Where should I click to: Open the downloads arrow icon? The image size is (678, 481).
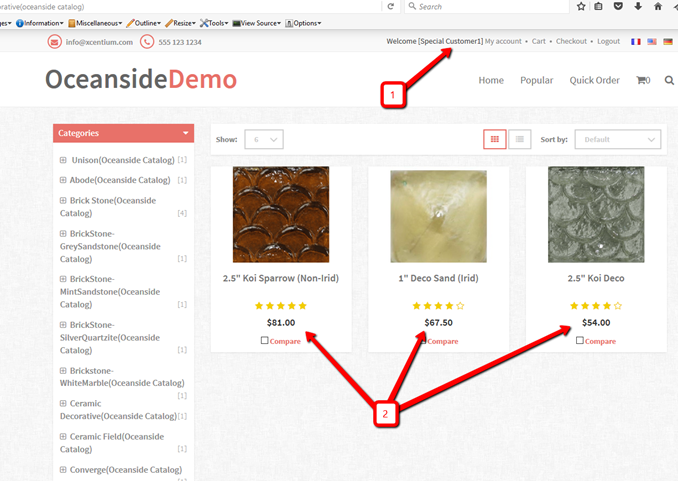(x=638, y=6)
